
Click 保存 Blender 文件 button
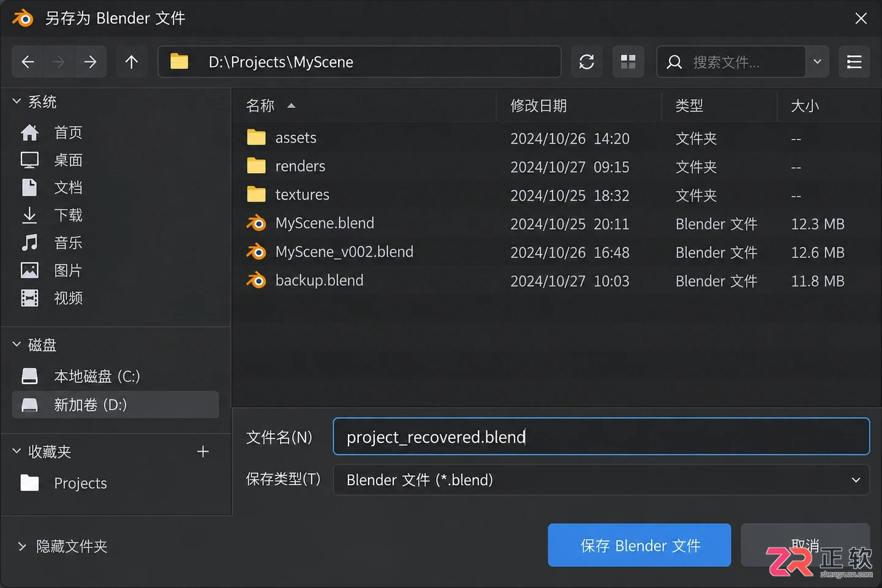pyautogui.click(x=639, y=545)
